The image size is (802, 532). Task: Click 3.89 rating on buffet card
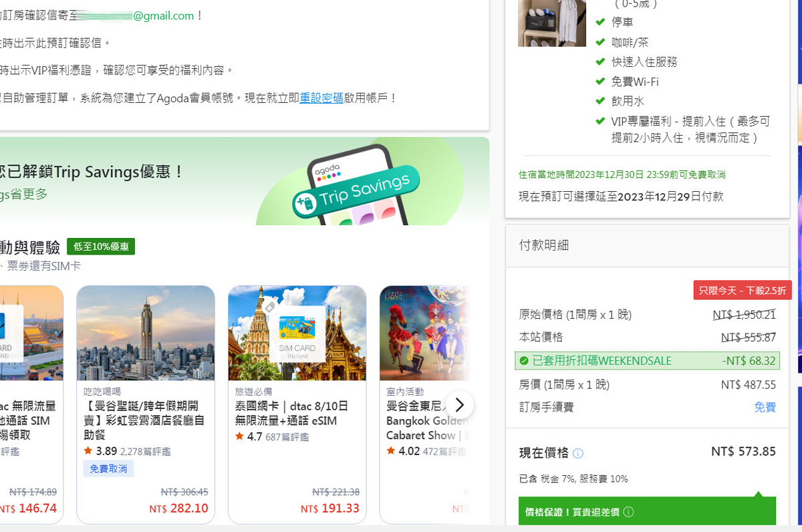(106, 451)
